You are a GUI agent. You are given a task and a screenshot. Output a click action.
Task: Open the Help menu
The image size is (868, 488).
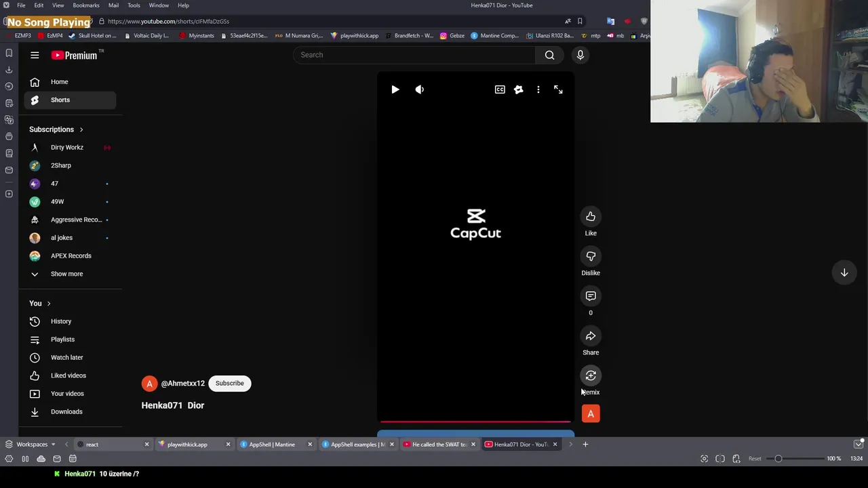pos(183,5)
